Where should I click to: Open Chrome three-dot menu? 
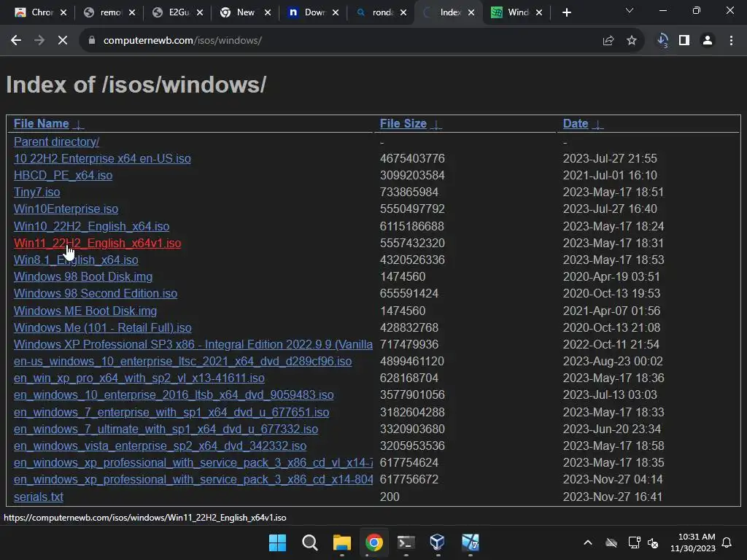pos(731,41)
